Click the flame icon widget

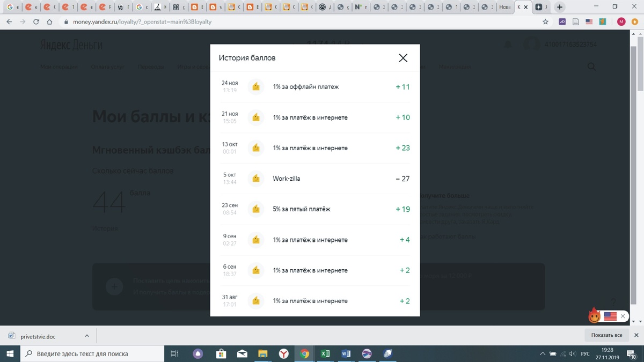click(594, 316)
